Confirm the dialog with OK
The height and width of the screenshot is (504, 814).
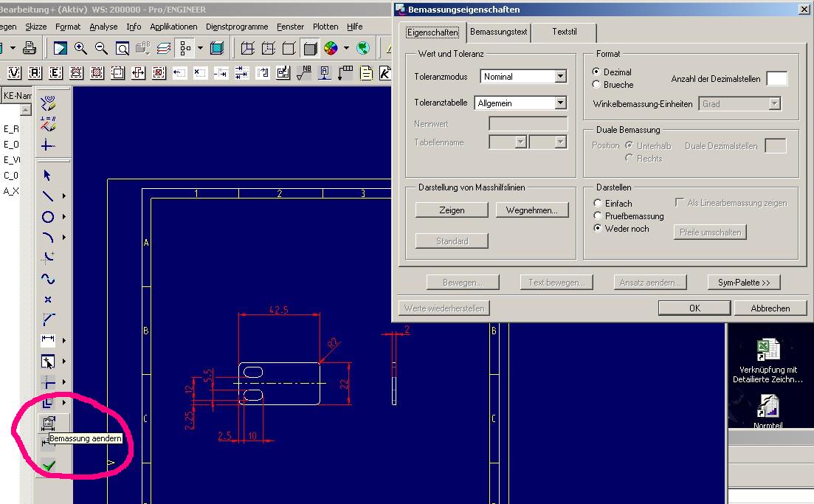coord(693,308)
